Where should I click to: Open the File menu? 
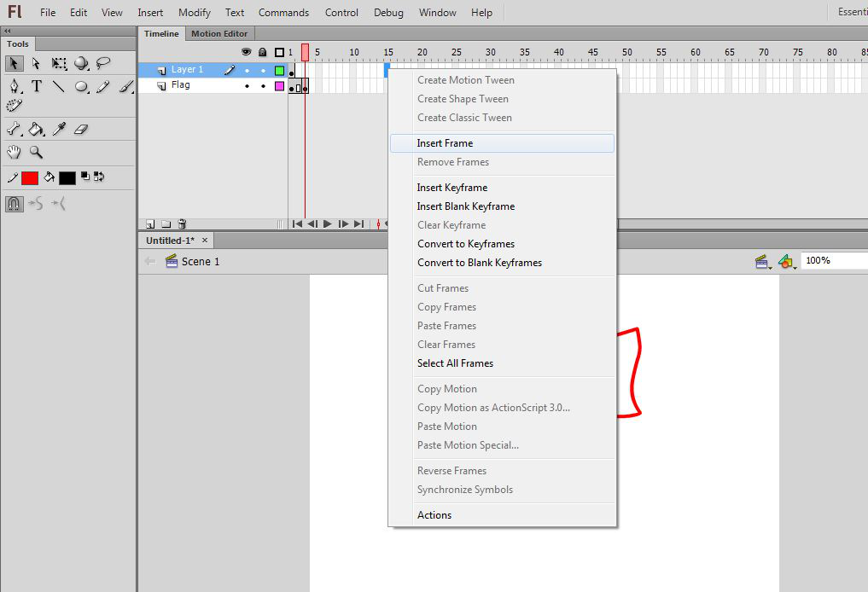point(48,12)
